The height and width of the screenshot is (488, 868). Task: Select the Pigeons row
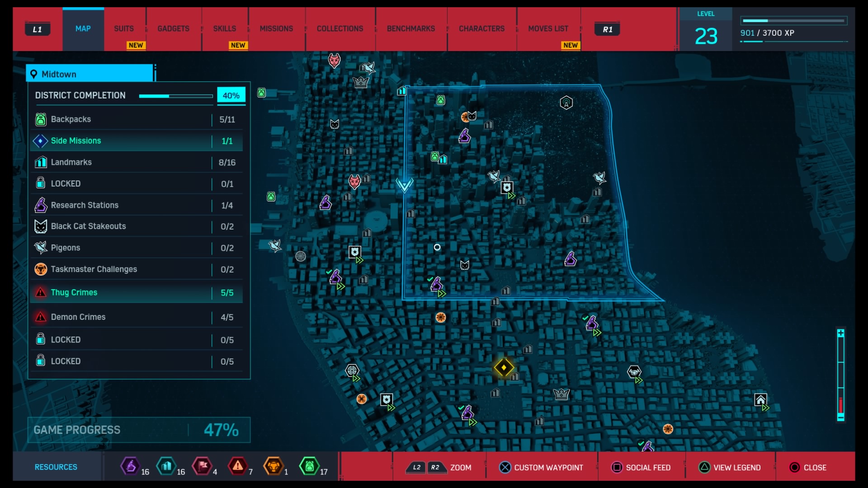point(137,248)
